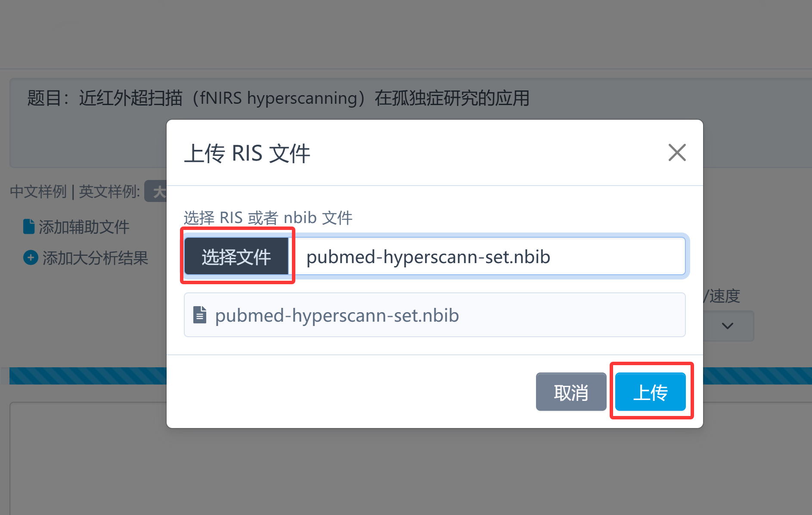Click the 中文样例 label
Viewport: 812px width, 515px height.
(x=38, y=192)
